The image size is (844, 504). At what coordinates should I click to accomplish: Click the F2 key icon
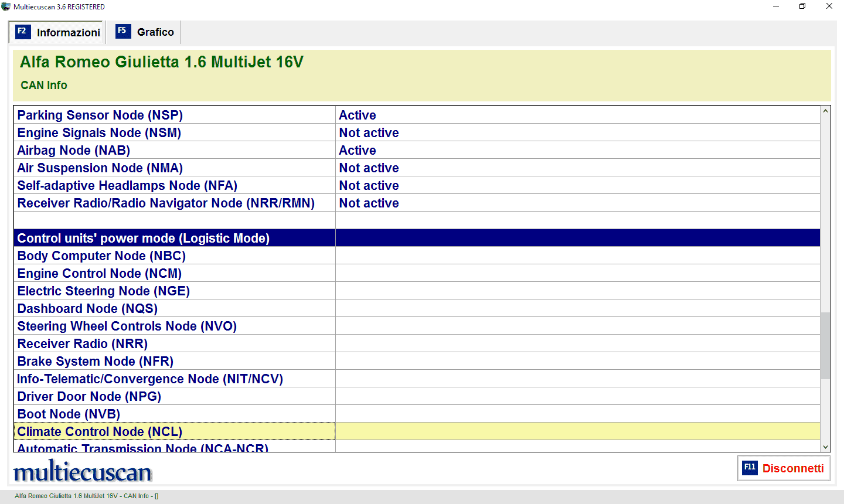click(x=22, y=32)
